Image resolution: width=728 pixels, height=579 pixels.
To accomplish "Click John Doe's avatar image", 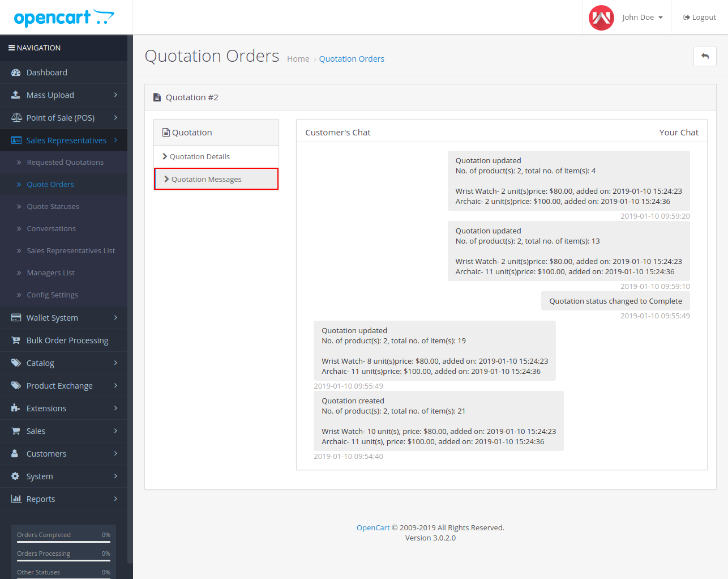I will pyautogui.click(x=601, y=18).
